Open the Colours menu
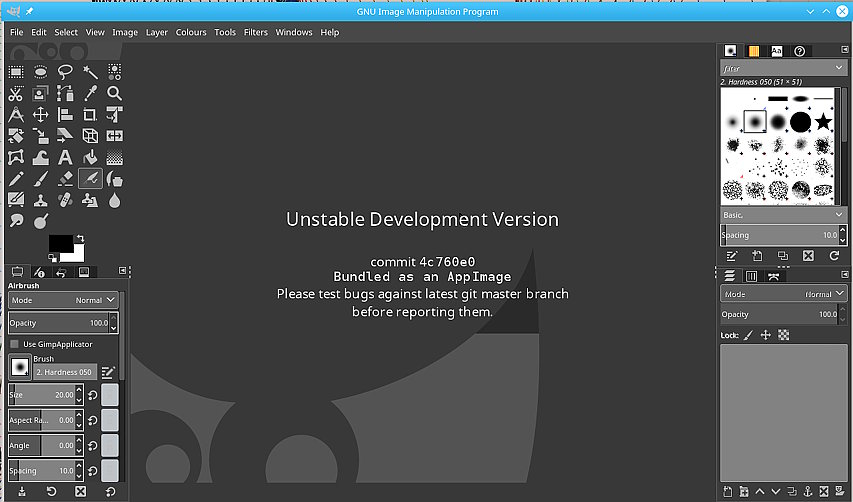The height and width of the screenshot is (502, 853). (191, 32)
